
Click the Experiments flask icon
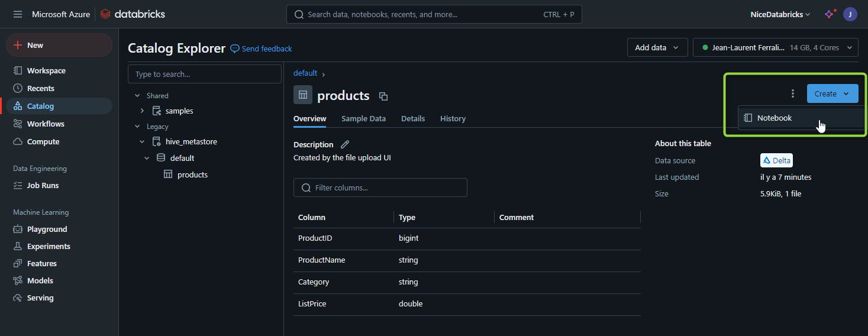pyautogui.click(x=18, y=246)
